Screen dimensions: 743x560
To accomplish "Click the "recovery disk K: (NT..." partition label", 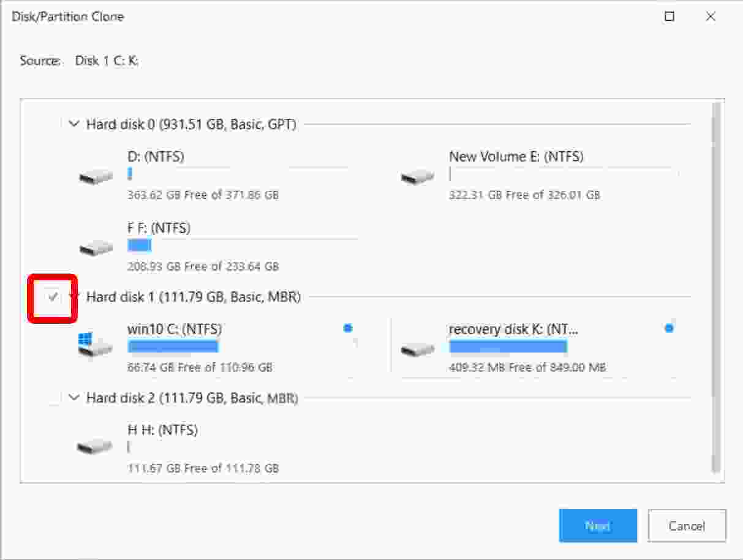I will (514, 329).
